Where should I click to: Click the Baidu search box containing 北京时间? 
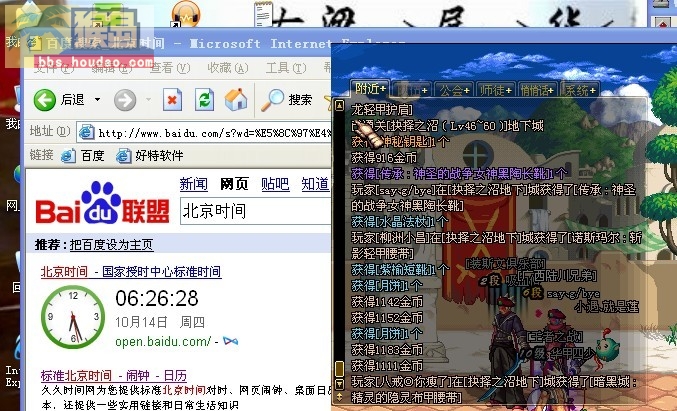pos(256,212)
